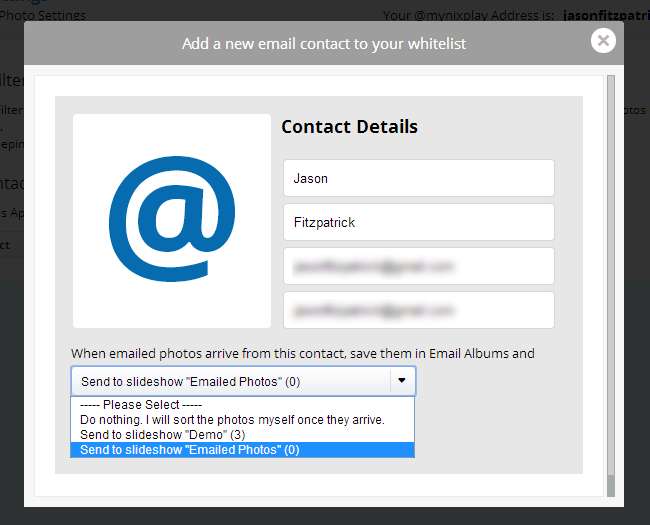Click the second blurred email field
Screen dimensions: 650x525
point(418,310)
